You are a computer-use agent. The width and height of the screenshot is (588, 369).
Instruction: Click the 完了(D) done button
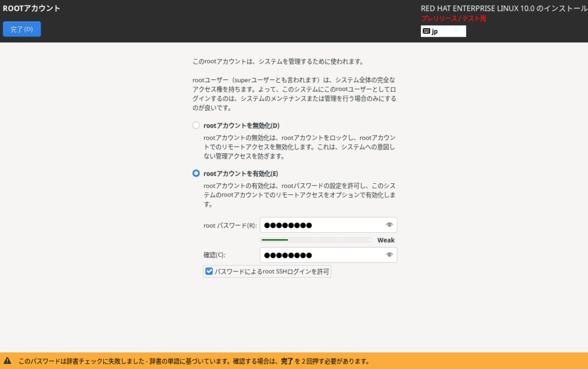22,29
